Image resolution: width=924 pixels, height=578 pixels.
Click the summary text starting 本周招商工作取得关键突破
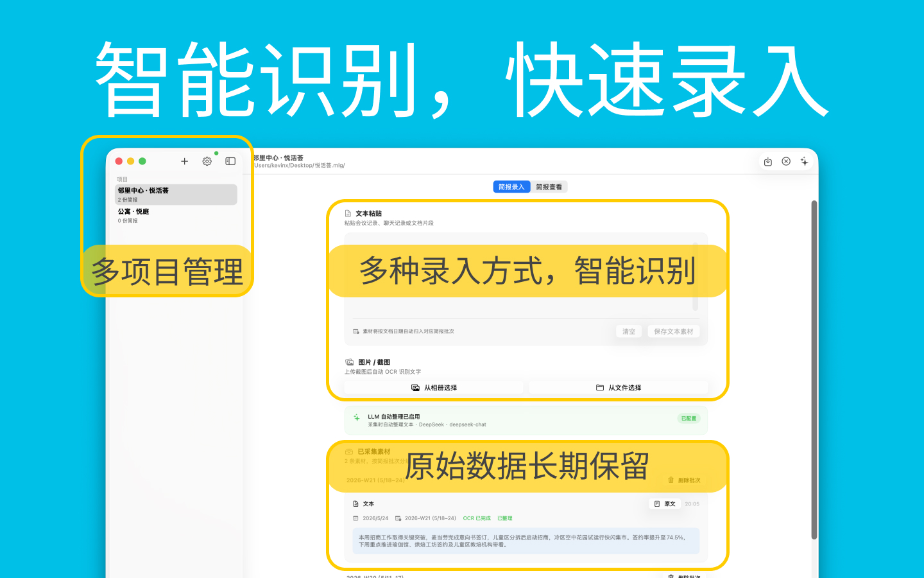(x=522, y=541)
